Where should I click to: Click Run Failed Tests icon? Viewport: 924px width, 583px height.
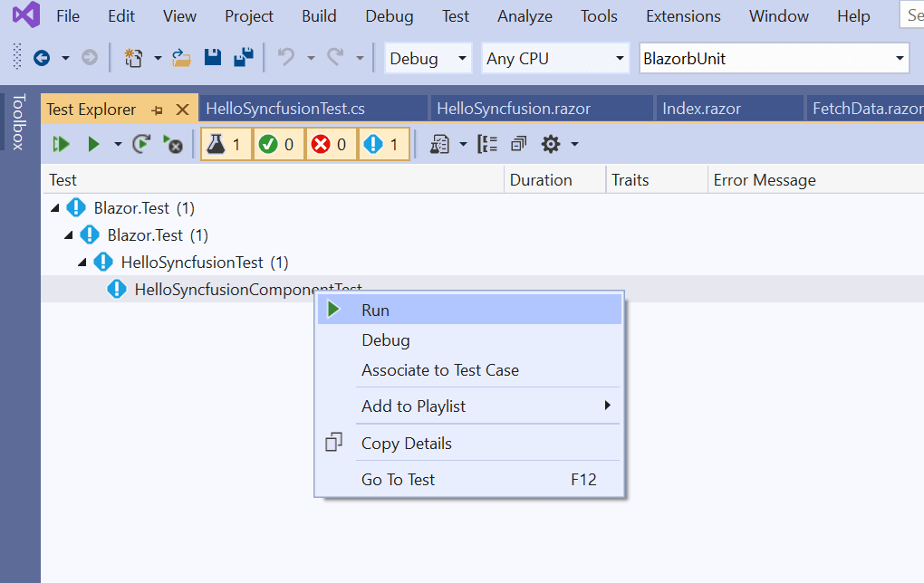coord(171,144)
